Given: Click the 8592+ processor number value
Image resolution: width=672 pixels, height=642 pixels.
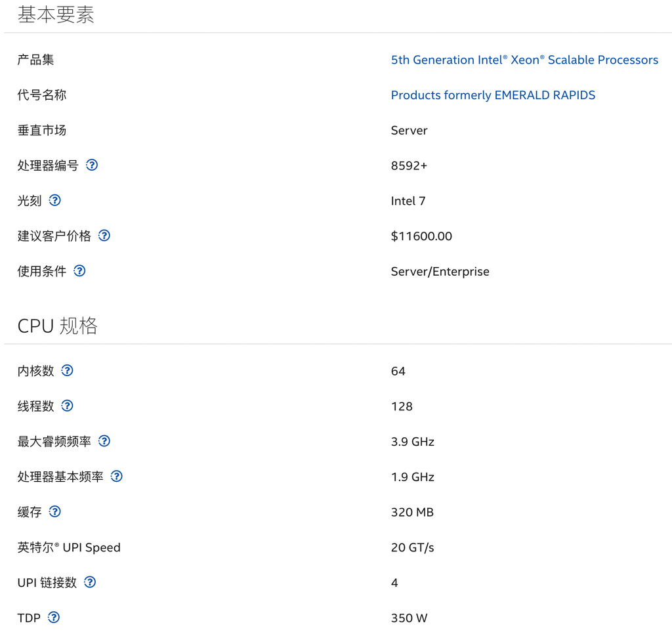Looking at the screenshot, I should tap(409, 165).
